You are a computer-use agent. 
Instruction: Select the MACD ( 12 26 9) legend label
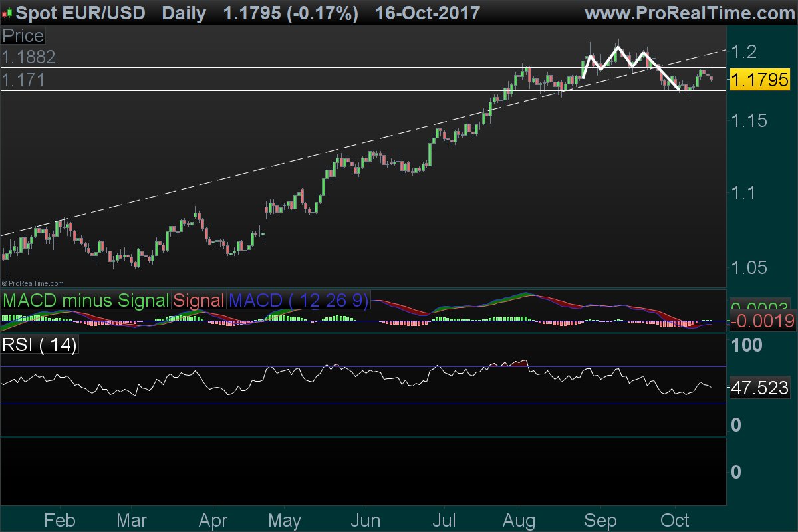pyautogui.click(x=299, y=300)
